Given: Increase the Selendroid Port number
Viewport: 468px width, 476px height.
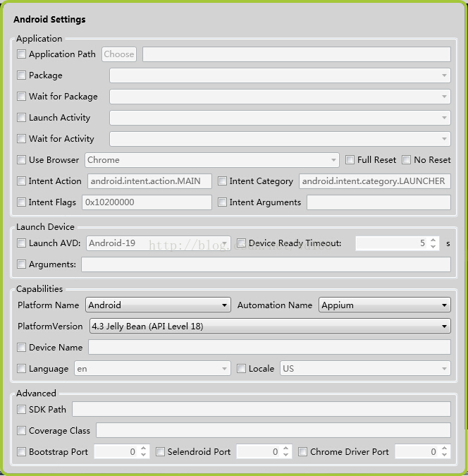Looking at the screenshot, I should [x=285, y=448].
